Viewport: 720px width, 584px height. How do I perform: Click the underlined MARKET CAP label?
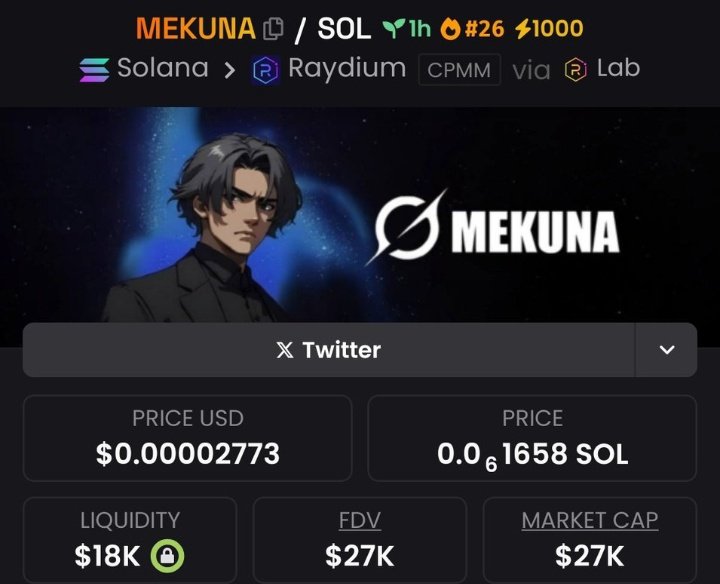pyautogui.click(x=590, y=520)
